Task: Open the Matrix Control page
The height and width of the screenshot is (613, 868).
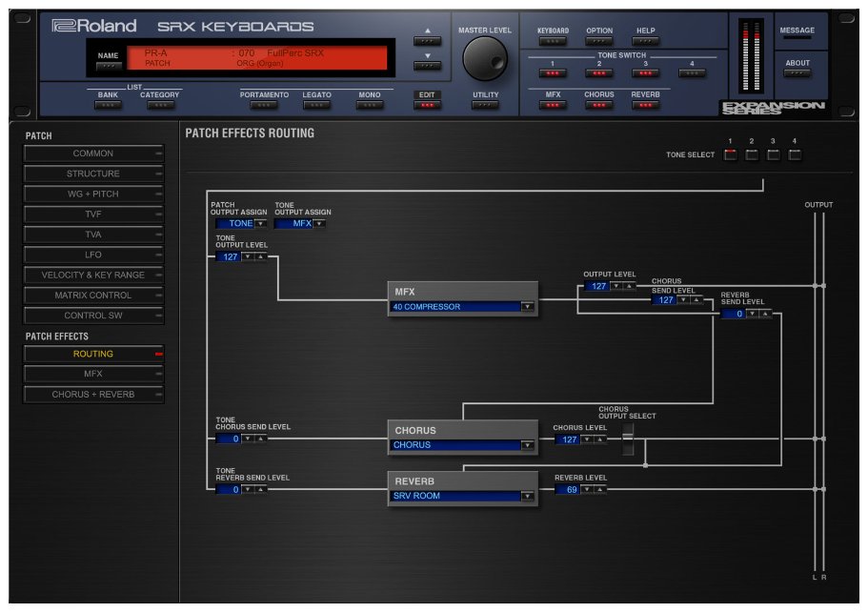Action: pos(93,296)
